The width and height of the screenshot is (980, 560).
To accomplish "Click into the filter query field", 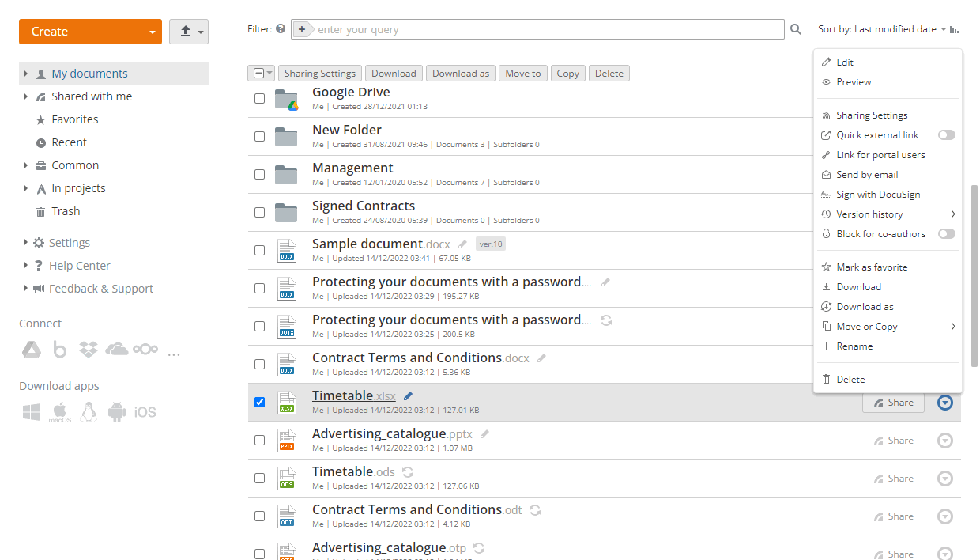I will (x=545, y=30).
